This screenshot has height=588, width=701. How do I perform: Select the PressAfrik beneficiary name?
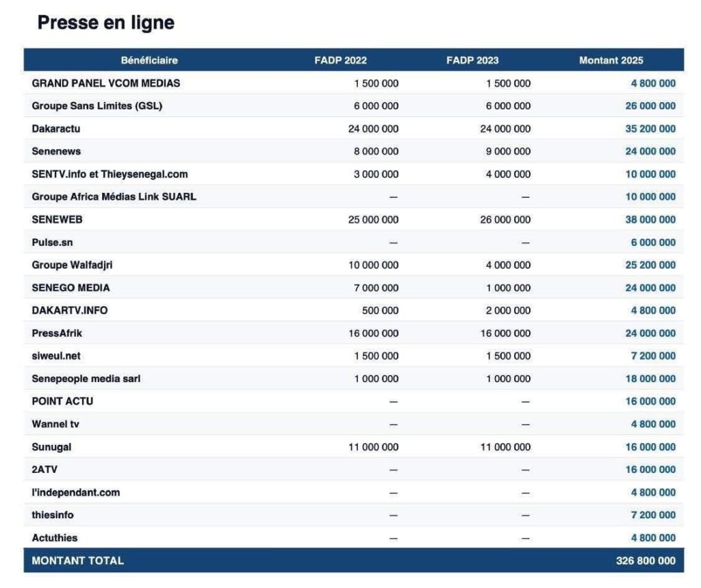pyautogui.click(x=57, y=333)
